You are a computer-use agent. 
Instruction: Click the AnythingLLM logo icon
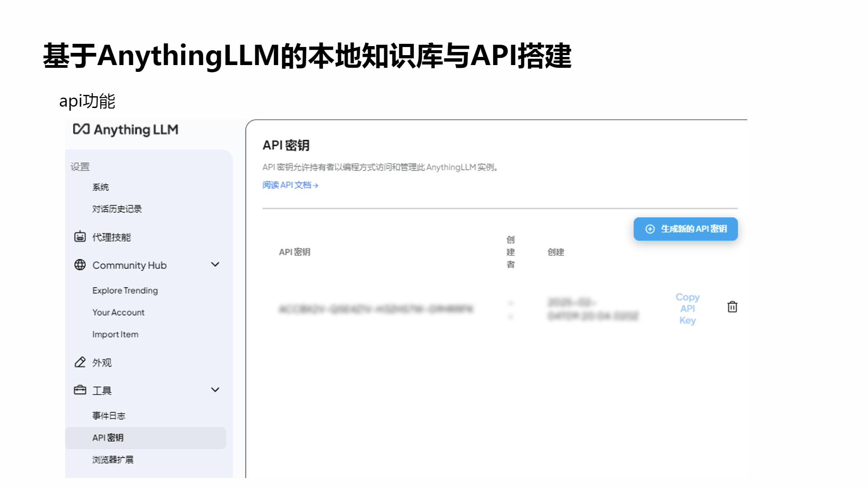[81, 129]
